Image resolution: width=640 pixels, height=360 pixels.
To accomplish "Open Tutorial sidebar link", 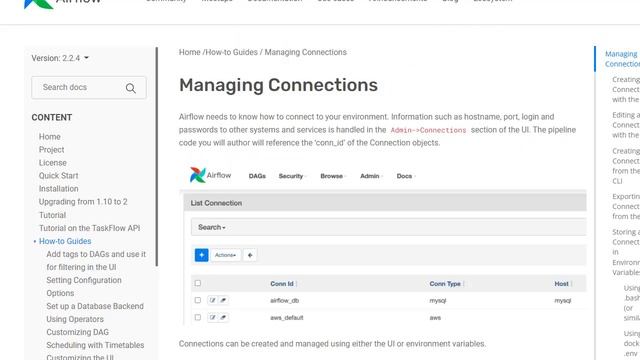I will pyautogui.click(x=52, y=215).
